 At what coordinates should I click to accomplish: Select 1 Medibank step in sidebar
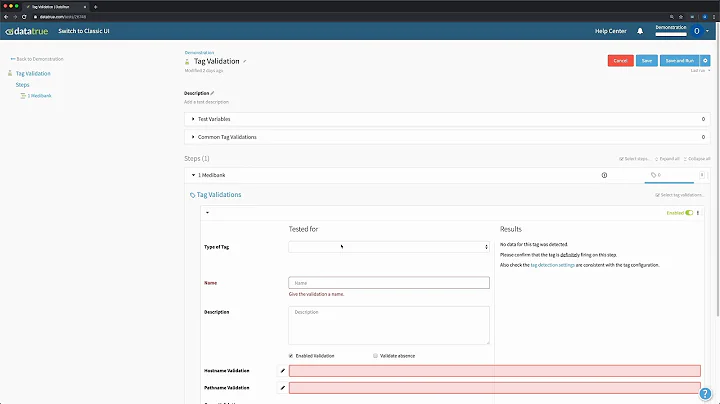[x=39, y=95]
